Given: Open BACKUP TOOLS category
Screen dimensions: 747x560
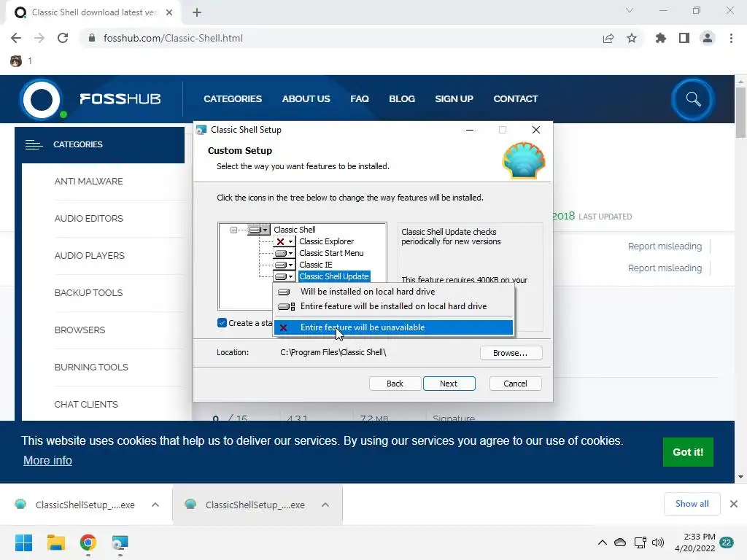Looking at the screenshot, I should [x=88, y=292].
